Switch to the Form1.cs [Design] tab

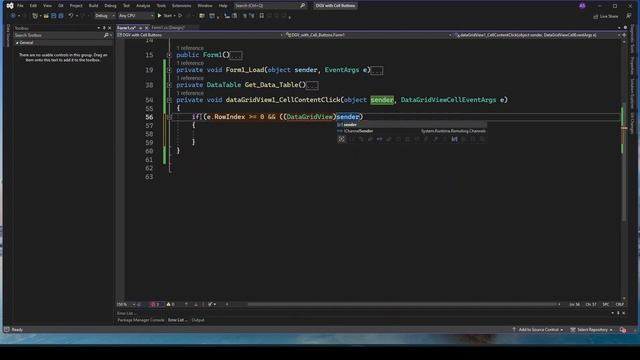pos(168,28)
